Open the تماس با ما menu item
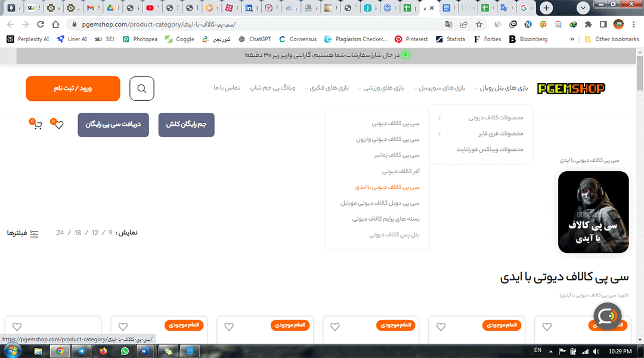This screenshot has width=644, height=358. (228, 88)
